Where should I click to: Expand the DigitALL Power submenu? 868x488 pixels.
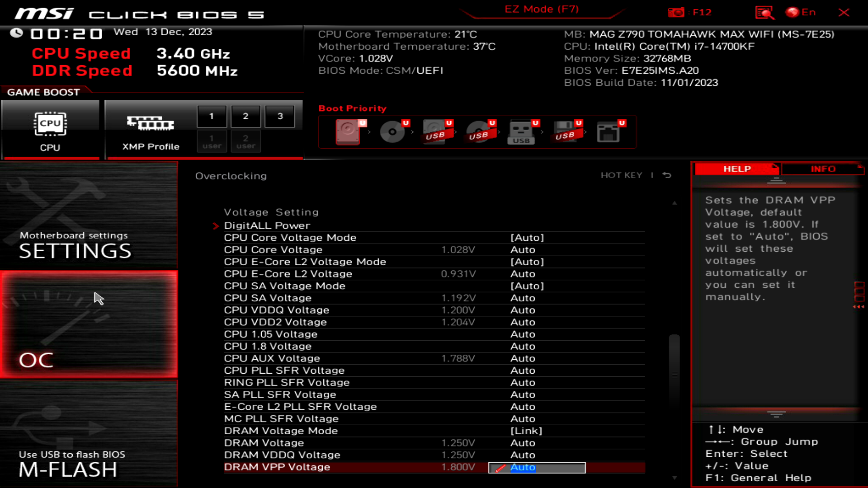(x=267, y=225)
